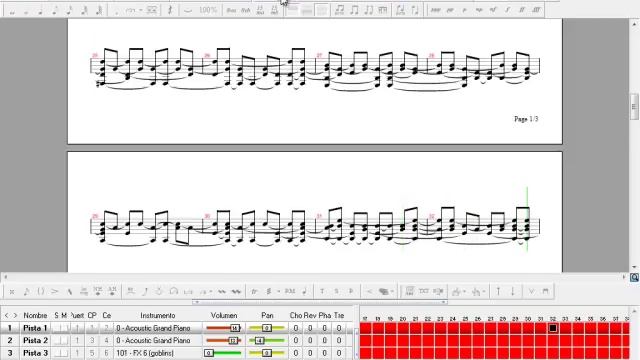Click the Pista 3 volume slider
The height and width of the screenshot is (360, 640).
pos(224,353)
